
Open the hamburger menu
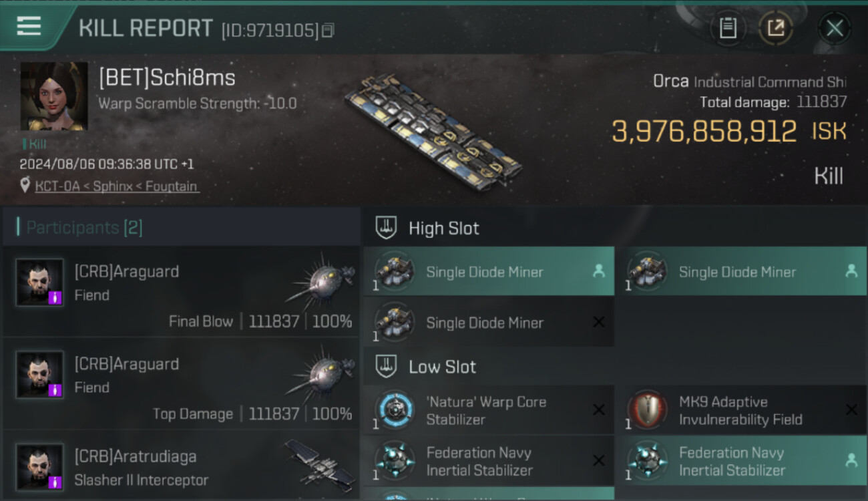click(x=29, y=27)
